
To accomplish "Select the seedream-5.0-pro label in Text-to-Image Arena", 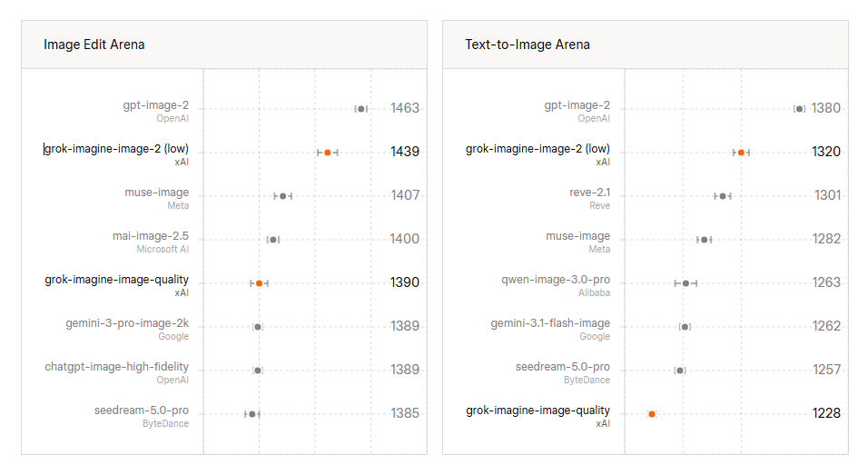I will pos(562,367).
